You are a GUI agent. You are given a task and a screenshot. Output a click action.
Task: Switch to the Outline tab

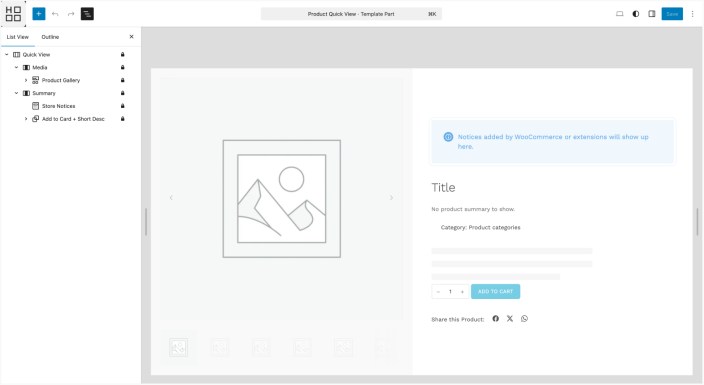coord(50,37)
